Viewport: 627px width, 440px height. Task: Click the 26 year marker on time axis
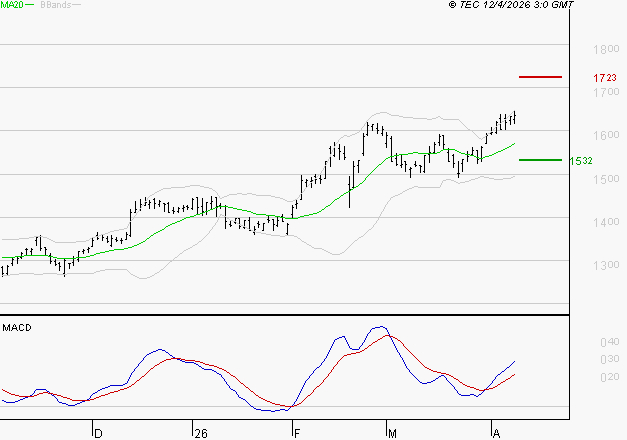tap(201, 434)
